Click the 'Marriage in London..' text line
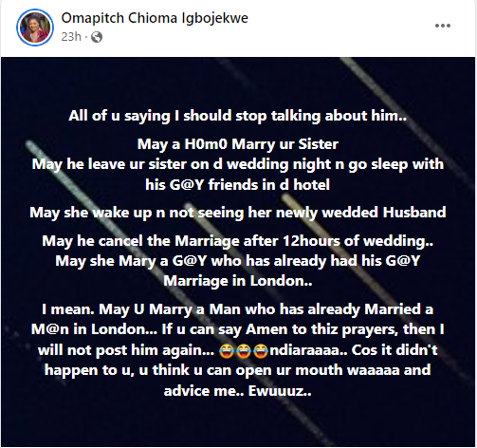 238,281
